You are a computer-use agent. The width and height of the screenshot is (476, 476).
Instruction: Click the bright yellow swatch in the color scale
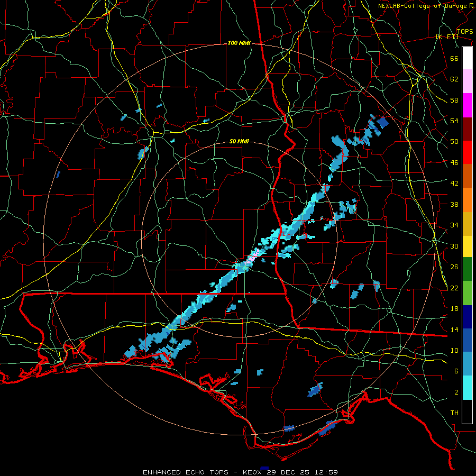(467, 246)
